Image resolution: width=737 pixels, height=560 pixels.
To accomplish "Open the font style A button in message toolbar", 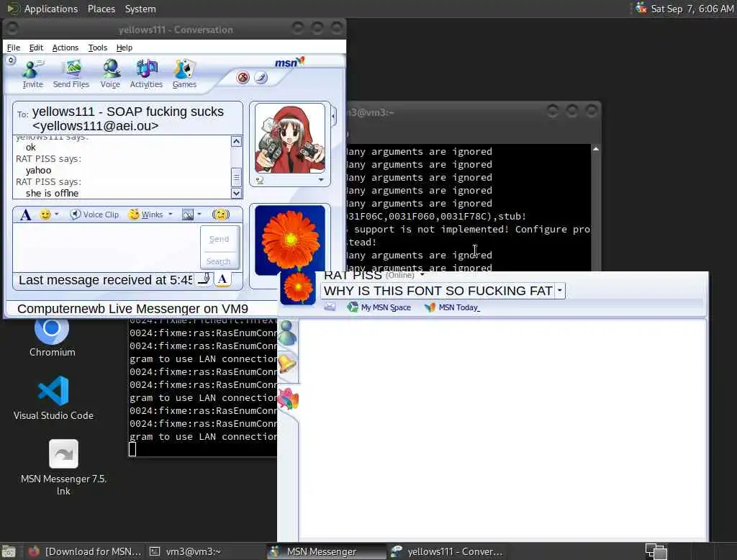I will (26, 215).
